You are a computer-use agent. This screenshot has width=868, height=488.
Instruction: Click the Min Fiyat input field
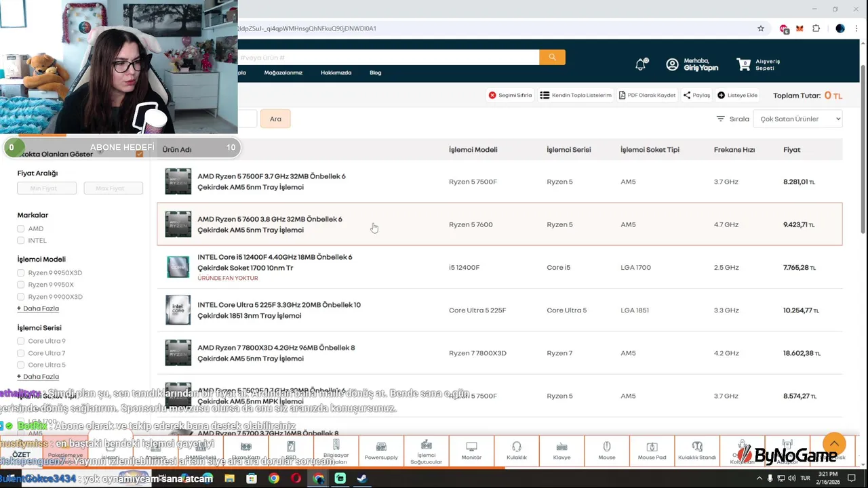(x=47, y=188)
